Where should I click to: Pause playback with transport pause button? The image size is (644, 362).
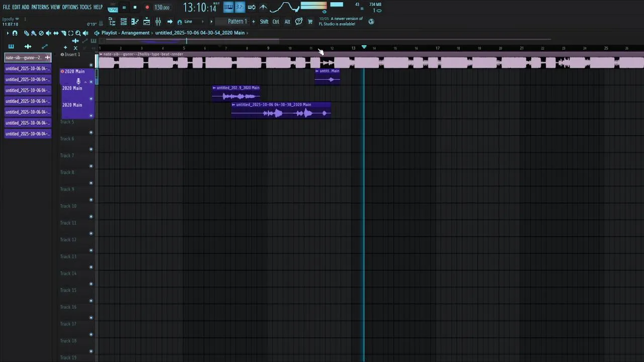(x=124, y=8)
